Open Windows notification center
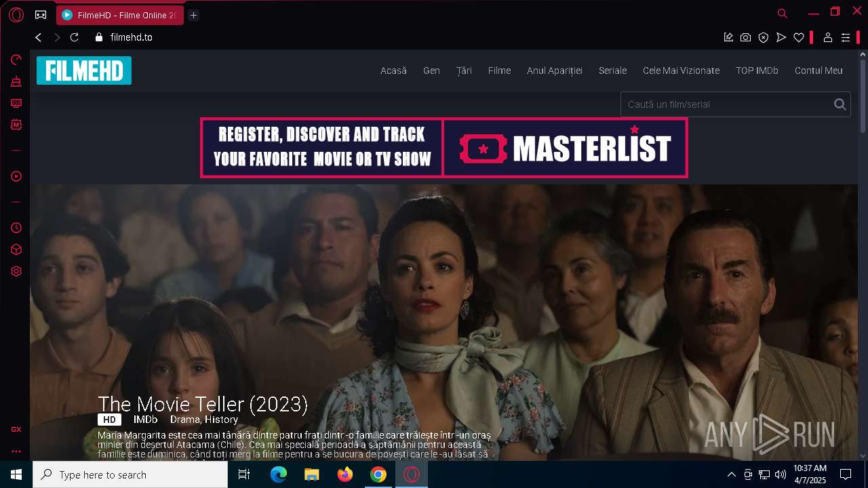Screen dimensions: 868x488 point(846,474)
